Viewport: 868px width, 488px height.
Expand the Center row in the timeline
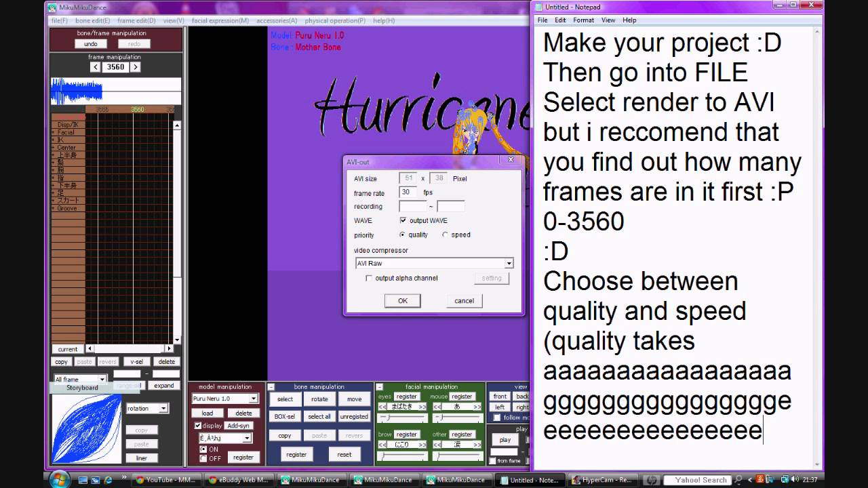54,147
